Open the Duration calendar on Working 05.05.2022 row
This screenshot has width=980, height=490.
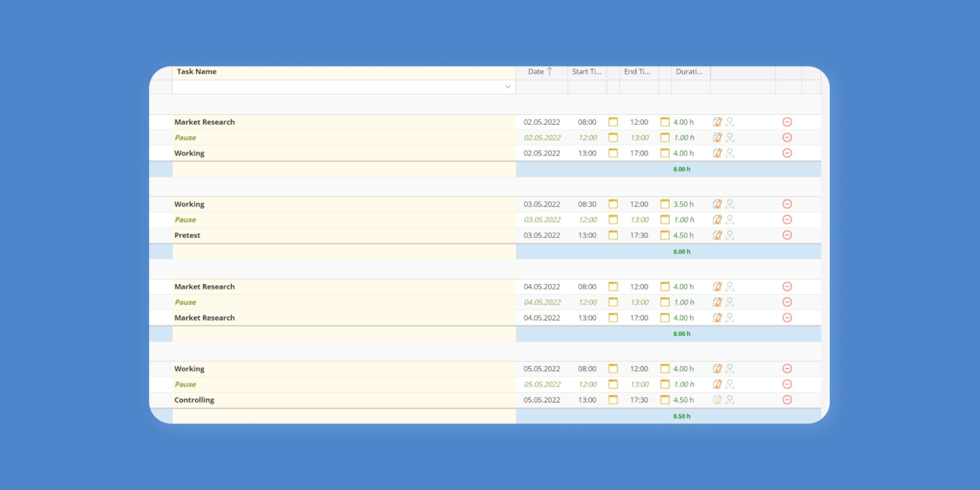point(664,368)
